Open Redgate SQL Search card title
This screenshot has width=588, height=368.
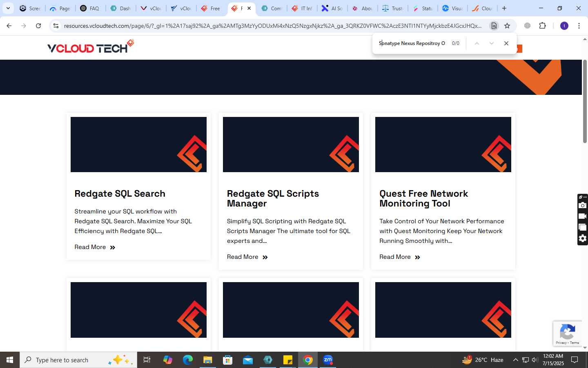[x=120, y=194]
